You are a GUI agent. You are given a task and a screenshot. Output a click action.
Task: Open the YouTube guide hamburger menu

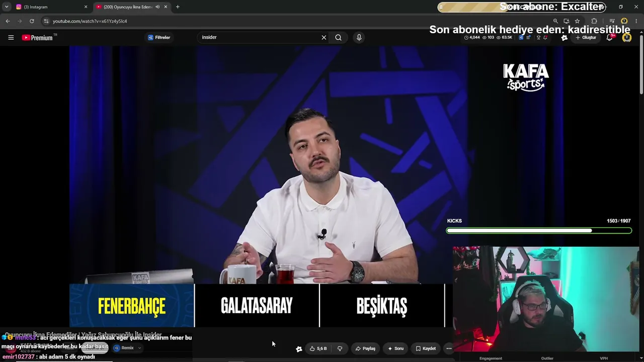11,37
